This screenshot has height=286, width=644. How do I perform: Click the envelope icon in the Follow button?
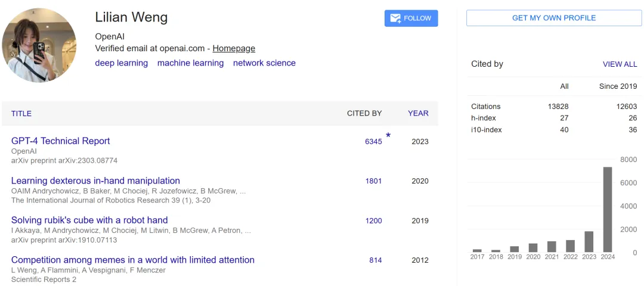pyautogui.click(x=395, y=18)
